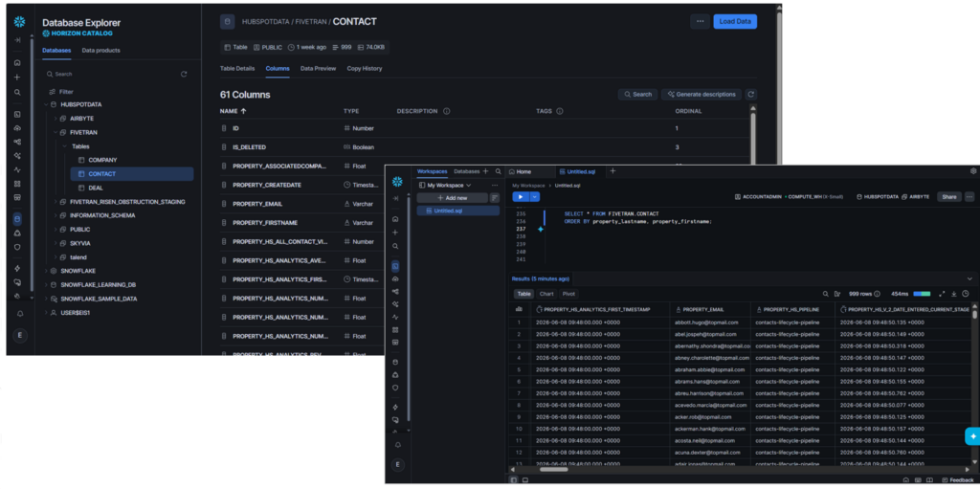980x489 pixels.
Task: Click the bell notifications icon in worksheet window sidebar
Action: point(397,445)
